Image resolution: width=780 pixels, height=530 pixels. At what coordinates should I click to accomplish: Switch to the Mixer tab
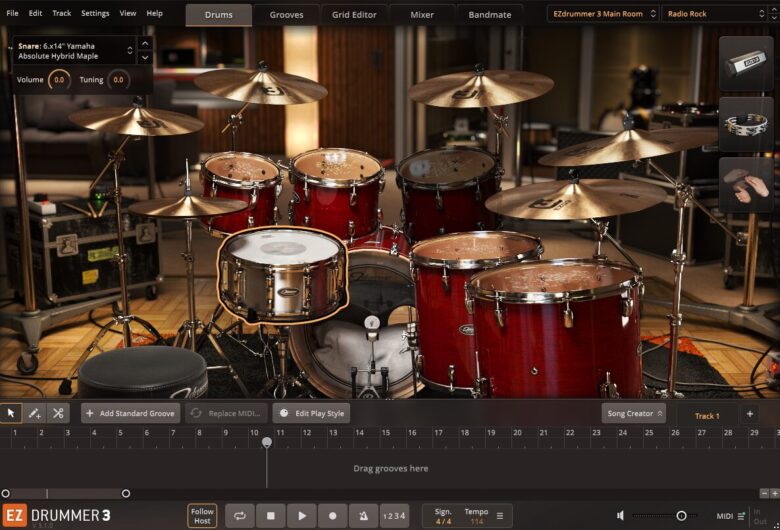point(422,15)
